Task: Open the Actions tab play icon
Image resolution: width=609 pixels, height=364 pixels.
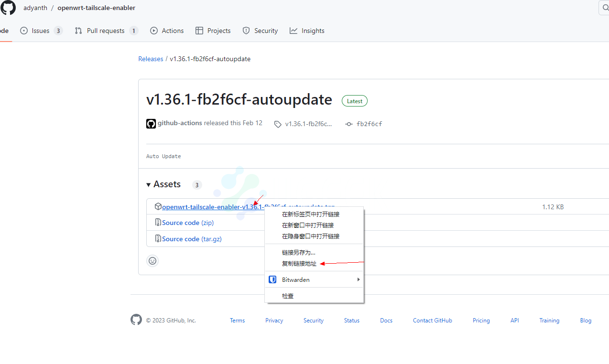Action: (x=153, y=30)
